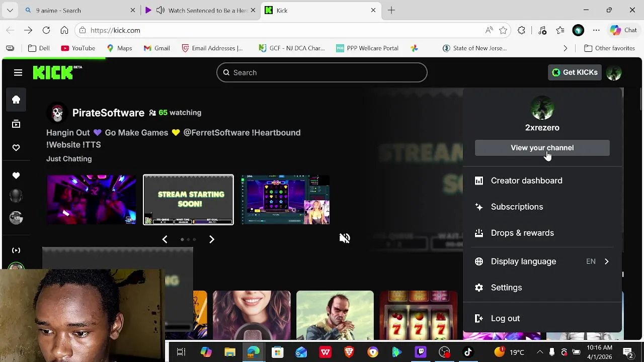
Task: Open Creator dashboard menu item
Action: coord(542,180)
